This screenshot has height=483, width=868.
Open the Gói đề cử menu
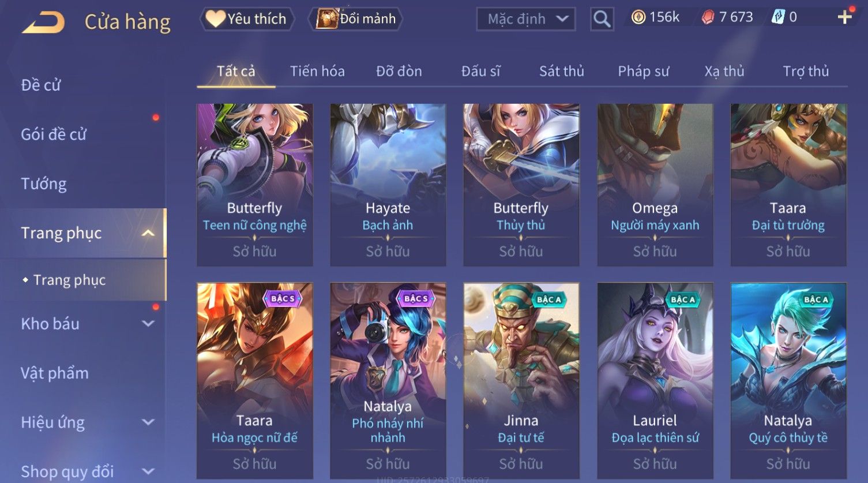54,134
